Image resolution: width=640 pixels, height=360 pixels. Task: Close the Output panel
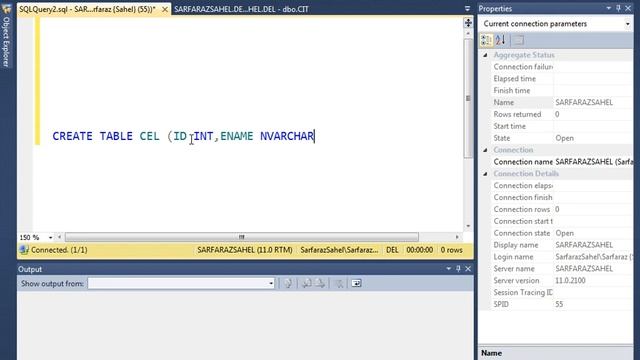click(468, 269)
